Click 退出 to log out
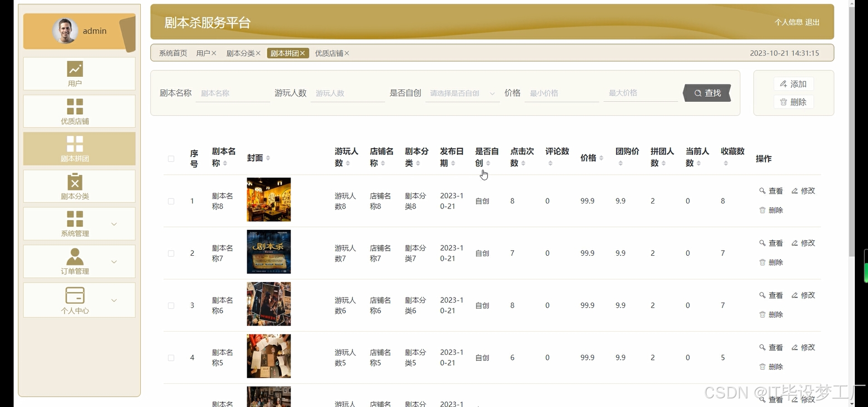Screen dimensions: 868x407 click(x=812, y=22)
